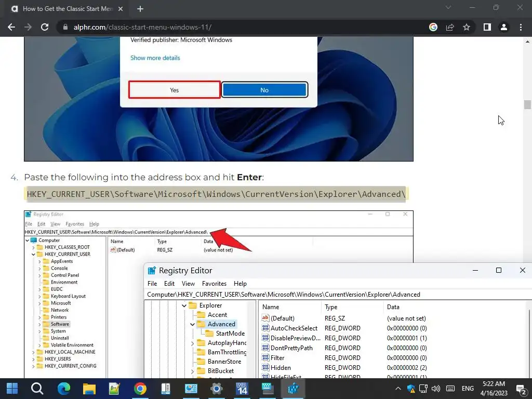The image size is (532, 399).
Task: Click the ENG language indicator
Action: (468, 389)
